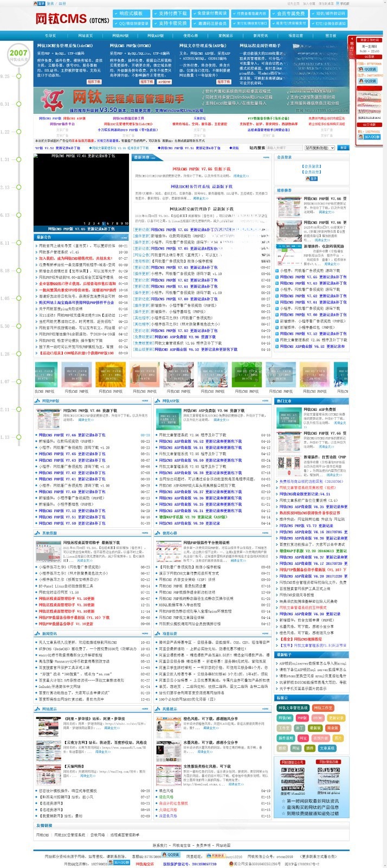Image resolution: width=387 pixels, height=868 pixels.
Task: Click the 网钛工作室 tag in 标签云
Action: tap(323, 707)
